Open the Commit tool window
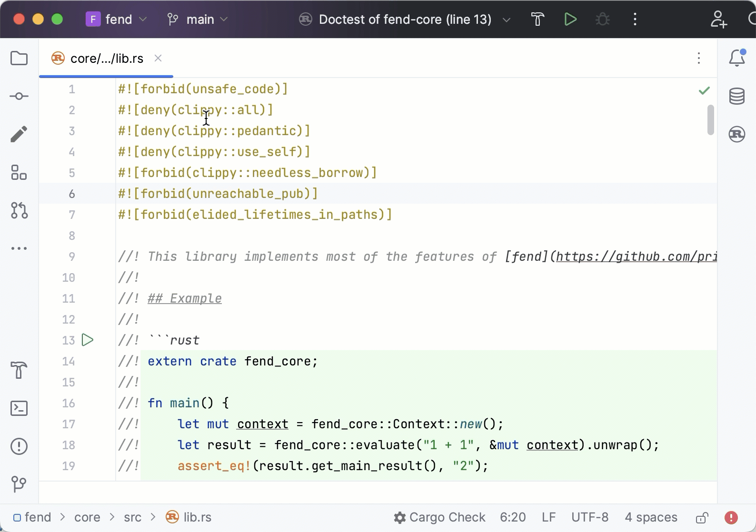Image resolution: width=756 pixels, height=532 pixels. coord(19,97)
